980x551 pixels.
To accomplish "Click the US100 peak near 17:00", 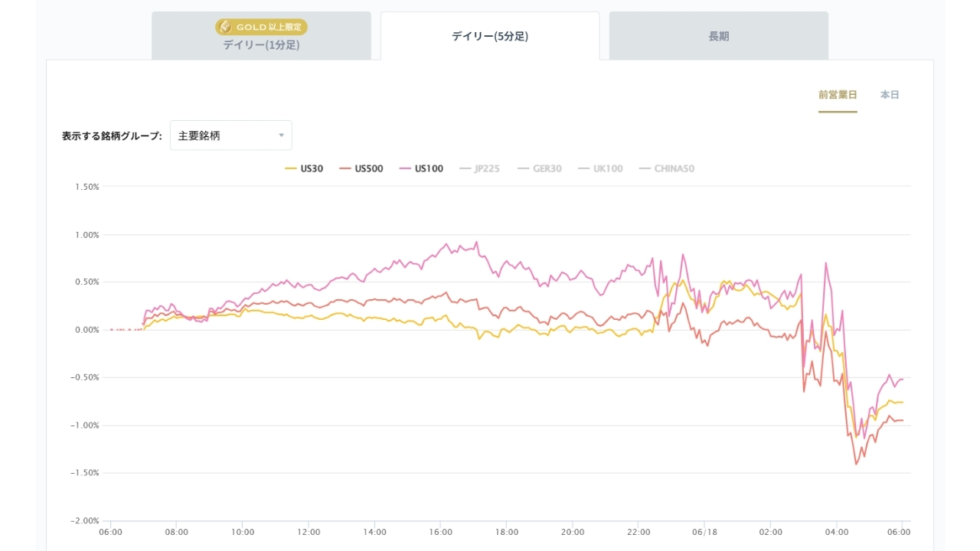I will tap(476, 242).
